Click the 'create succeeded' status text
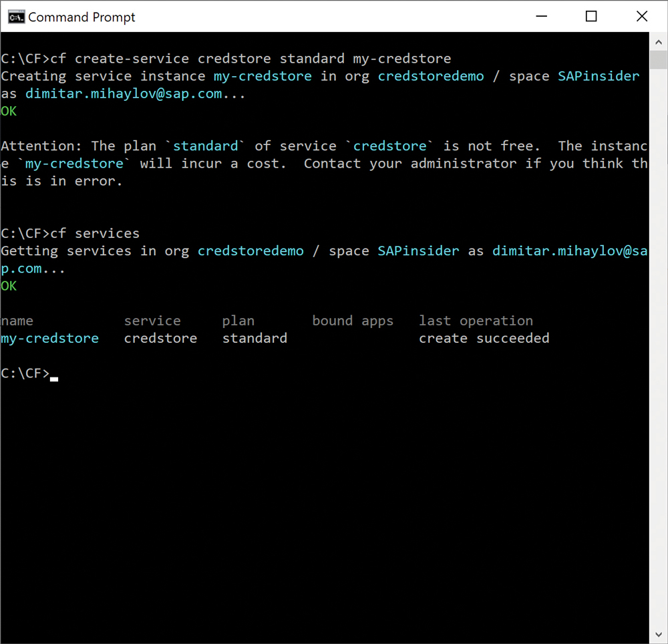The image size is (668, 644). click(484, 338)
